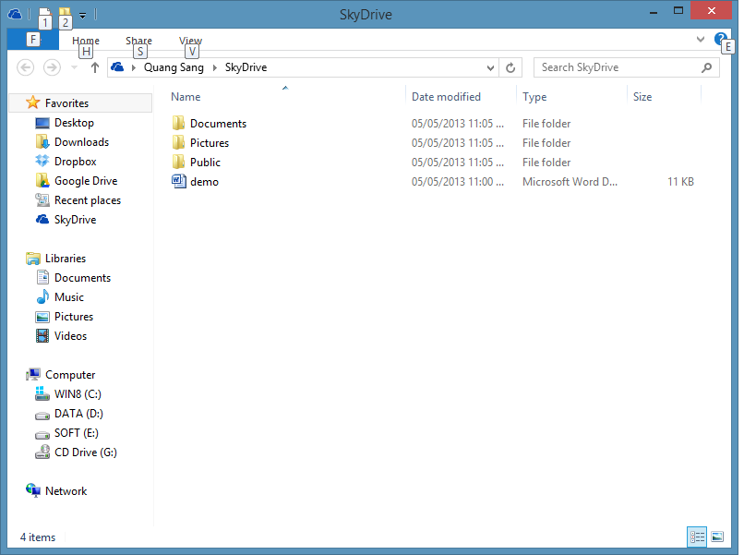Image resolution: width=756 pixels, height=555 pixels.
Task: Click the Microsoft Word D... type cell
Action: (x=570, y=182)
